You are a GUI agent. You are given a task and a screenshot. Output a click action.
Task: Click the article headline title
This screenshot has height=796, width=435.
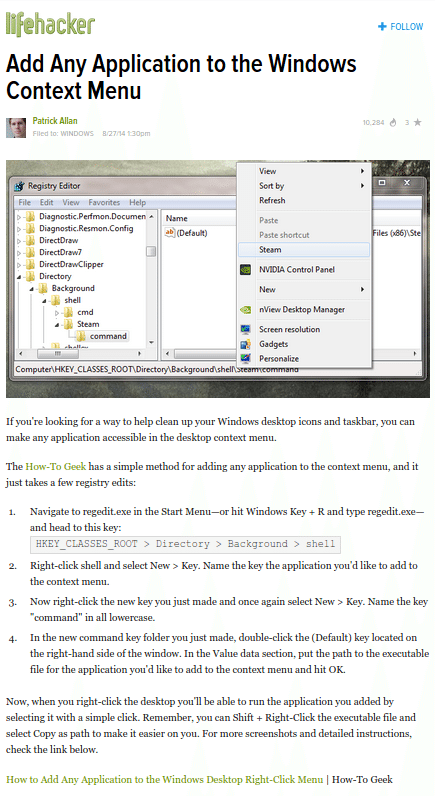click(181, 77)
